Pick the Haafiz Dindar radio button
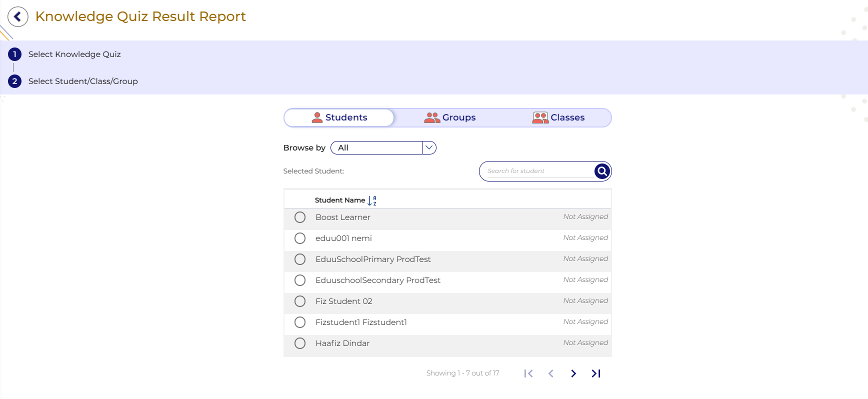Screen dimensions: 868x399 coord(300,343)
